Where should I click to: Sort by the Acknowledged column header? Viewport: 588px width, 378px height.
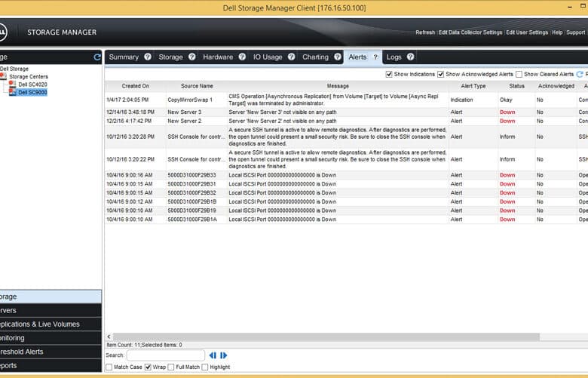coord(556,86)
